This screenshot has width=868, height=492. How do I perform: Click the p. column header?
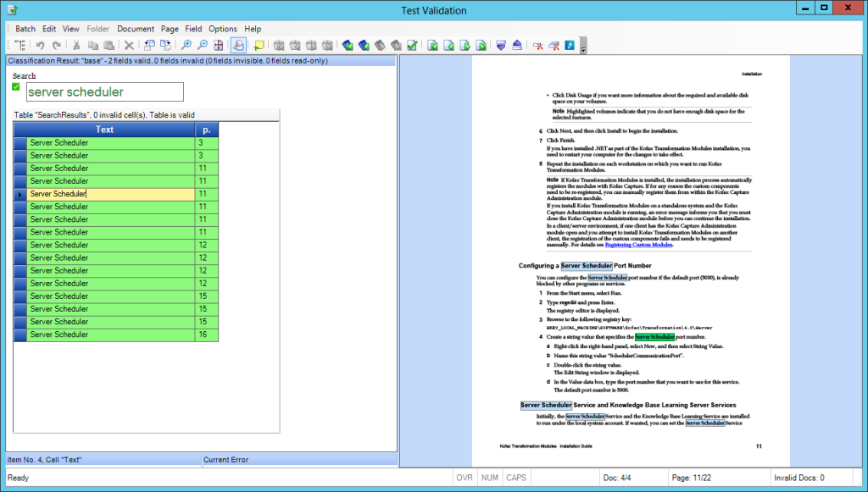coord(206,130)
